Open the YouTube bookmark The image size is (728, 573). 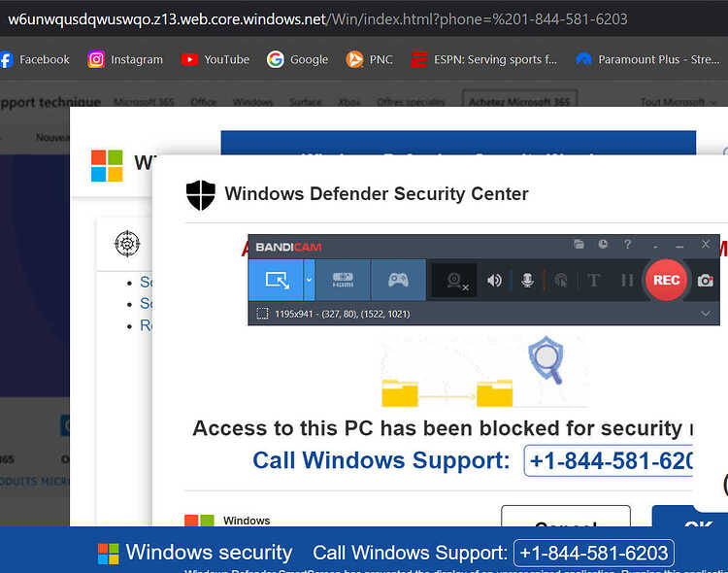click(215, 59)
